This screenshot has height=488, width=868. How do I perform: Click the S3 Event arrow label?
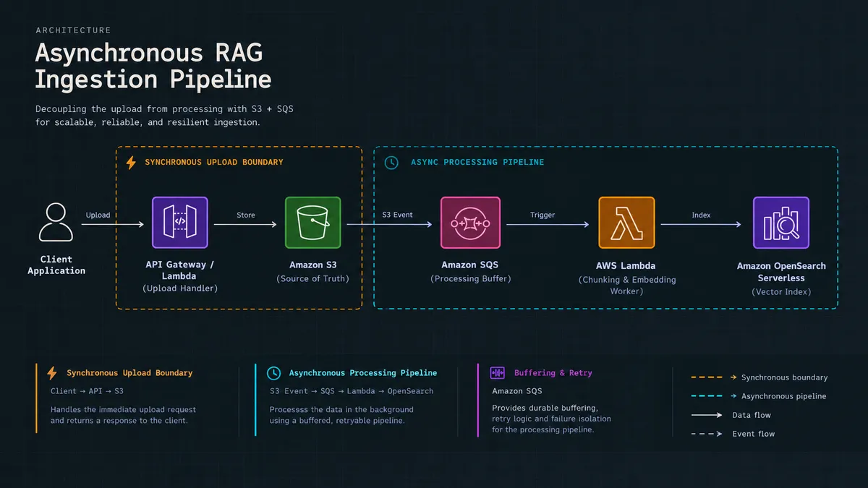point(398,215)
